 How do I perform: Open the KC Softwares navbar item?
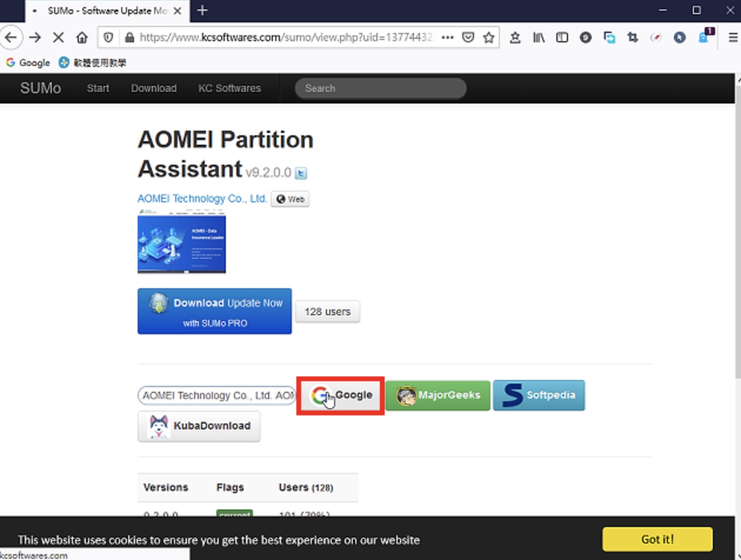[229, 88]
